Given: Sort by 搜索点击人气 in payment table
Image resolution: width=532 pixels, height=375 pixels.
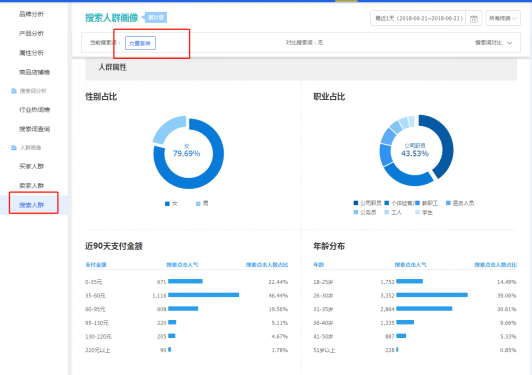Looking at the screenshot, I should coord(182,265).
